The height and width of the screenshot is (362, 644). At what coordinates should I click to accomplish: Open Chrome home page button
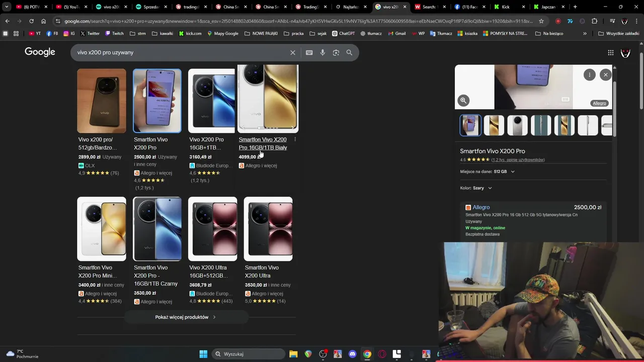[43, 21]
